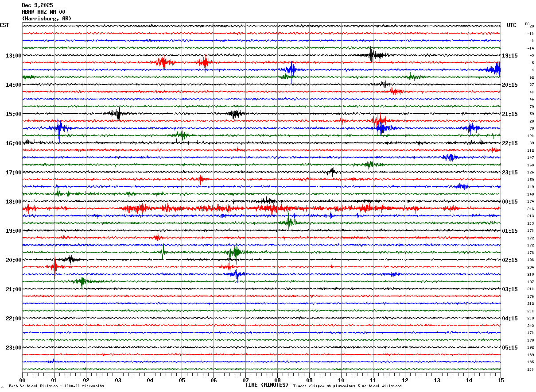The height and width of the screenshot is (392, 536).
Task: Click the "TIME (MINUTES)" axis title
Action: point(266,385)
